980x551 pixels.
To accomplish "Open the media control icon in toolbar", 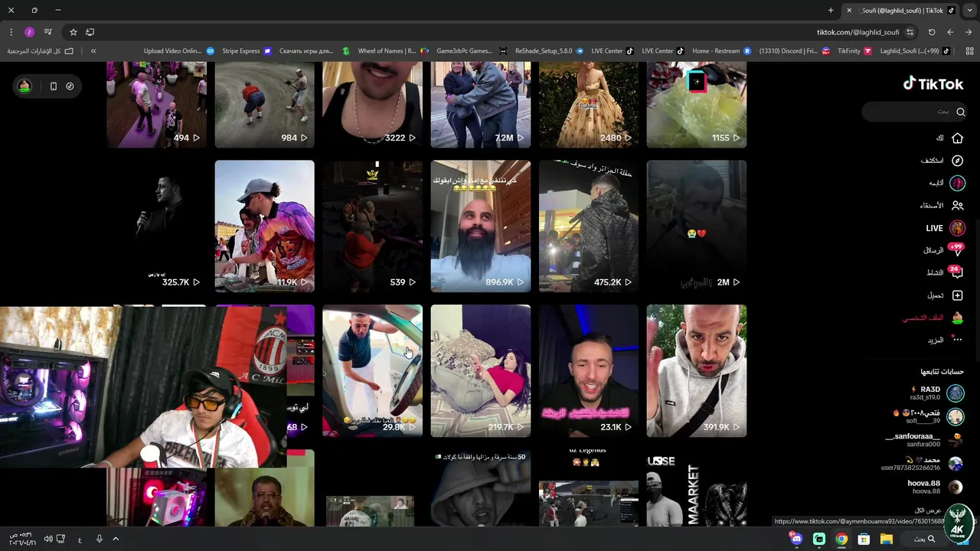I will pyautogui.click(x=48, y=32).
